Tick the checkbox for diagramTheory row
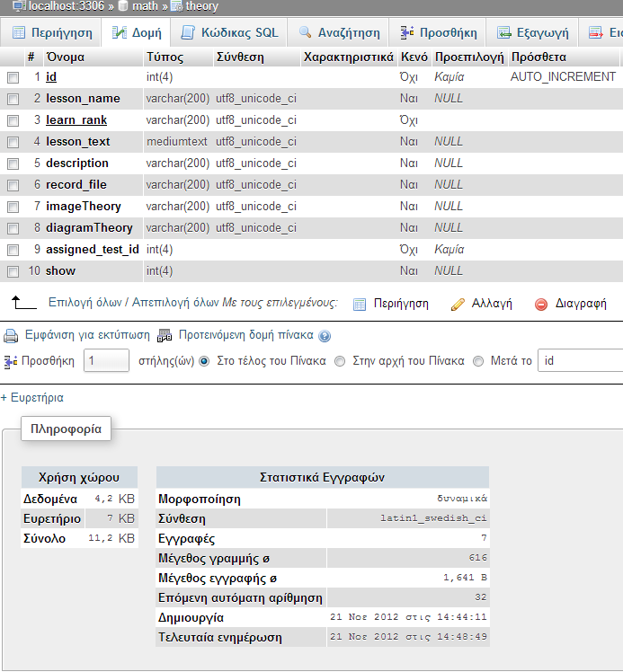The image size is (623, 672). pyautogui.click(x=13, y=228)
